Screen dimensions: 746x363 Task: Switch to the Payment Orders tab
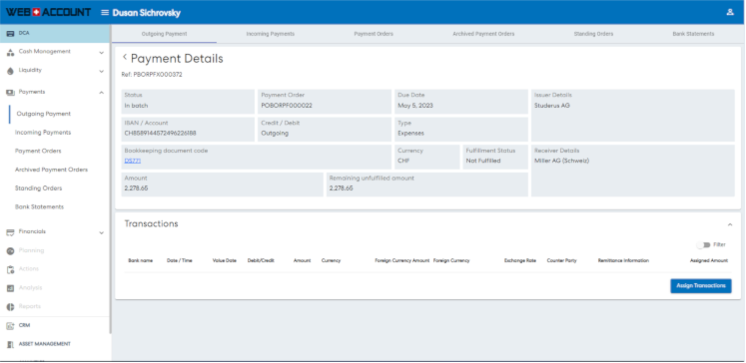(x=373, y=34)
